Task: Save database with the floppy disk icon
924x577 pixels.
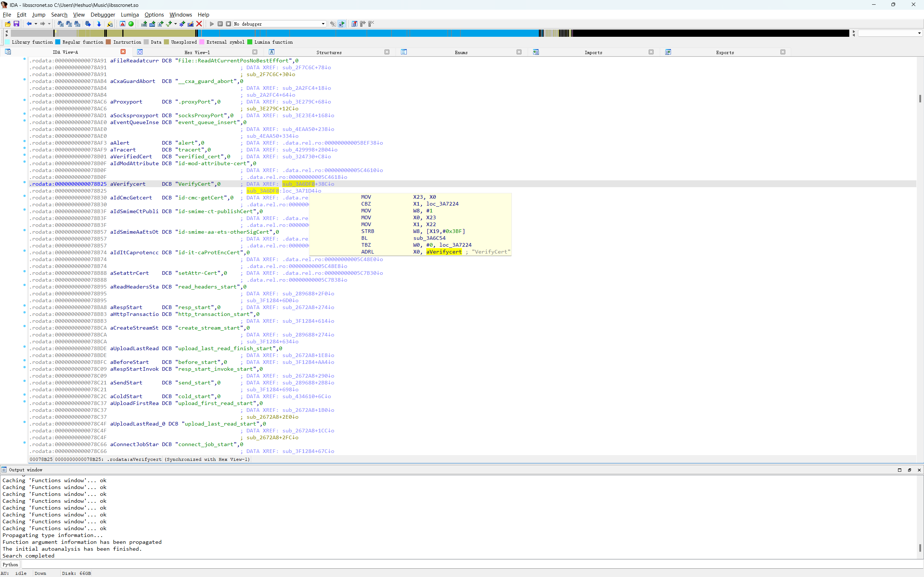Action: pyautogui.click(x=16, y=24)
